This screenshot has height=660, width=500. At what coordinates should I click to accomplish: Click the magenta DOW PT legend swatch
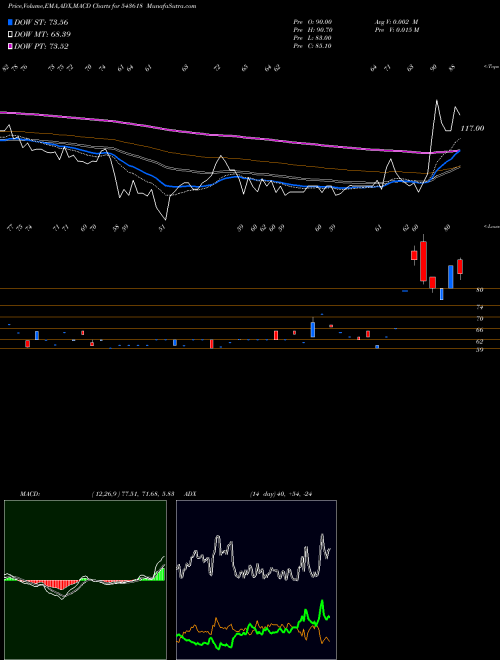10,46
